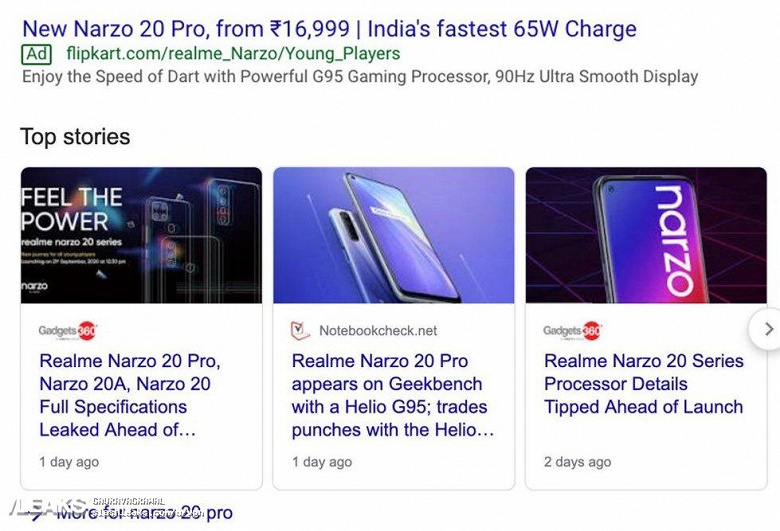Open the blue Realme phone story thumbnail
This screenshot has width=780, height=531.
(393, 235)
